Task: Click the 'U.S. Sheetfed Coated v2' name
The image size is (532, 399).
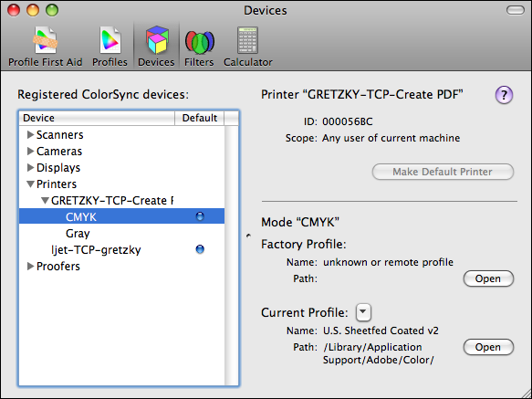Action: click(x=381, y=331)
